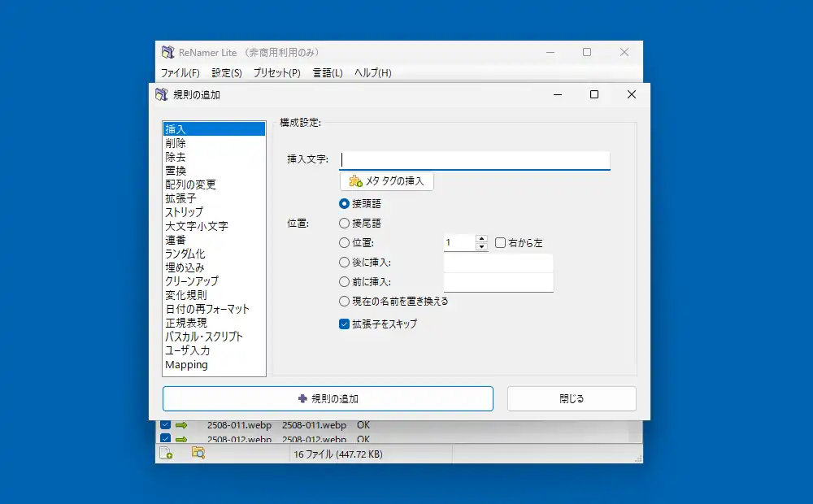Choose the 現在の名前を置き換える radio option
Screen dimensions: 813x504
tap(344, 301)
